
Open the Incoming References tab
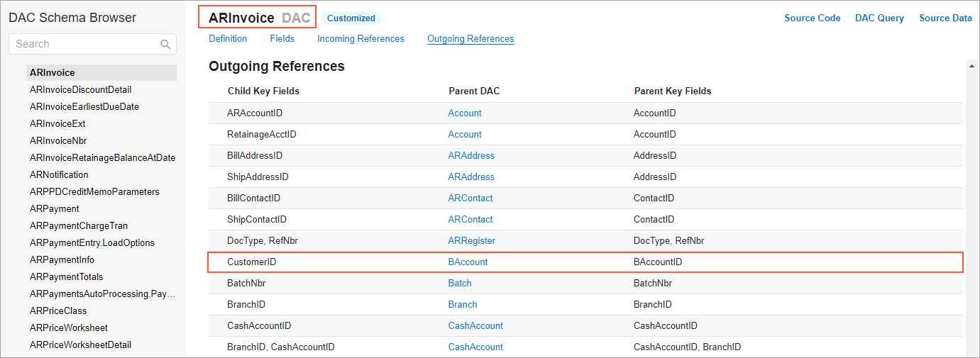[x=360, y=39]
